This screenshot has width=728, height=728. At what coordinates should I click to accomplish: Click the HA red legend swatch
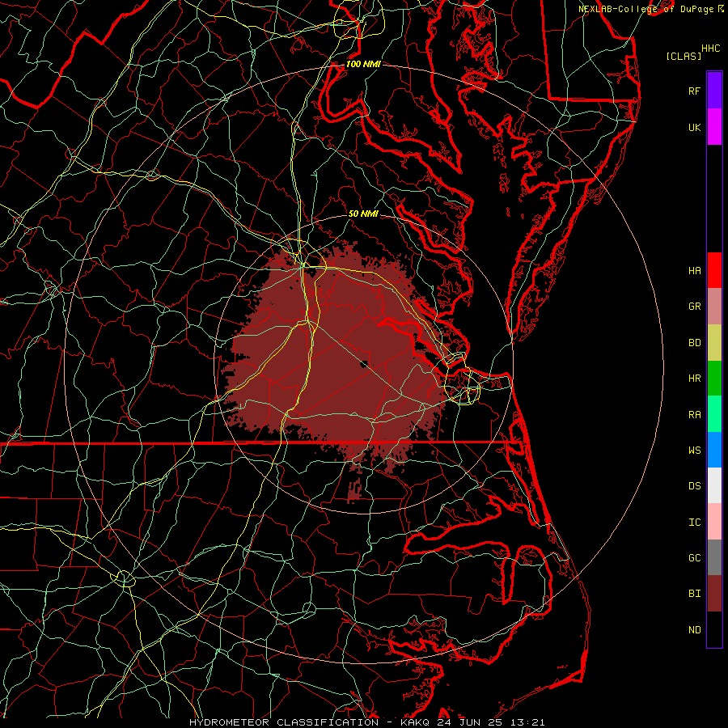714,270
